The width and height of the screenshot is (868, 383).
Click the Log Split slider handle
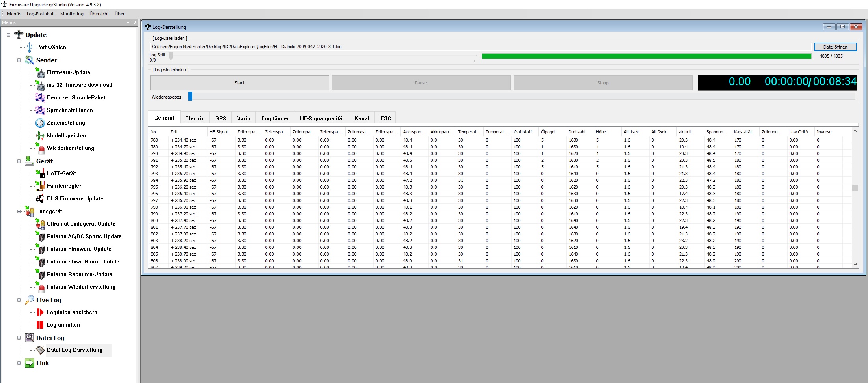coord(171,56)
